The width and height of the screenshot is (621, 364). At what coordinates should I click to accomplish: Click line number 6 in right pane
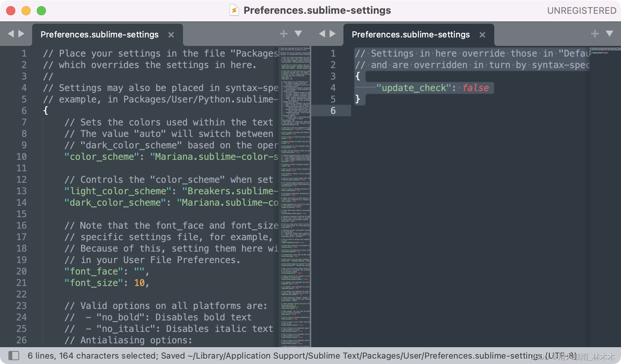pyautogui.click(x=333, y=111)
